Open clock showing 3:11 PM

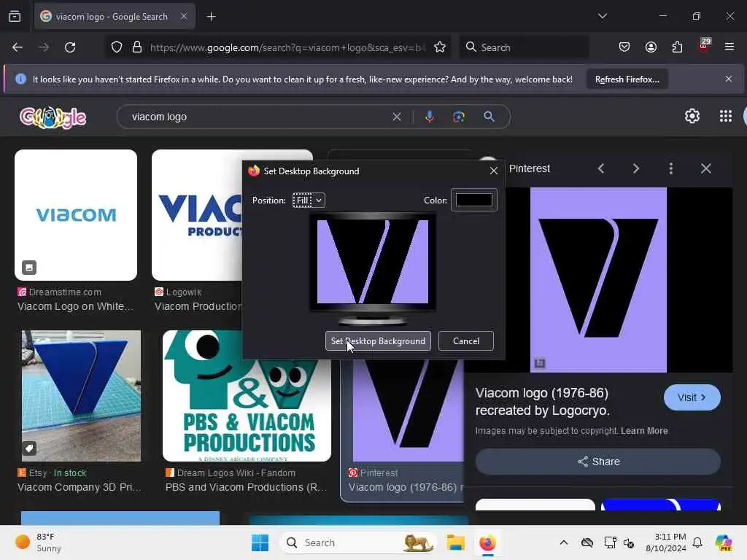[665, 542]
